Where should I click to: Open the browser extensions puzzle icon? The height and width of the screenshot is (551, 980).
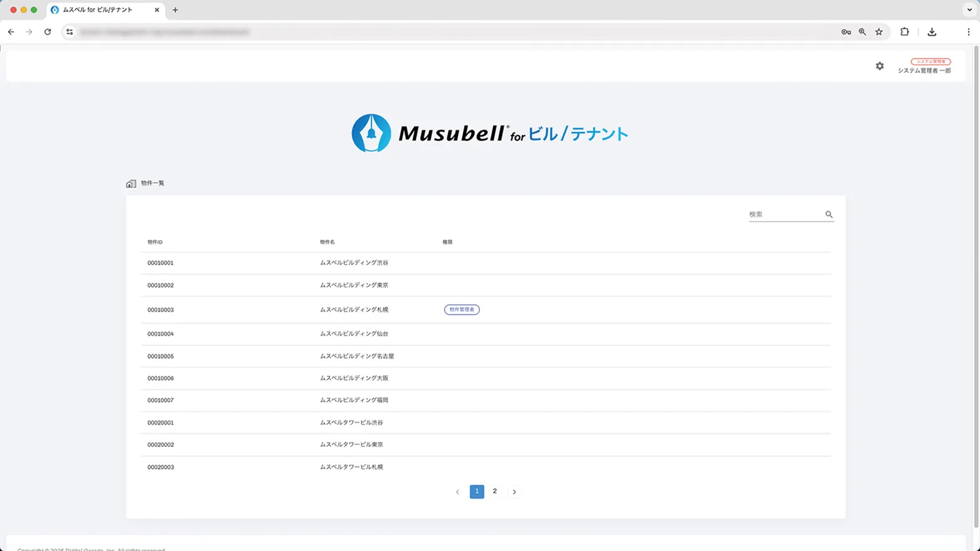coord(903,31)
